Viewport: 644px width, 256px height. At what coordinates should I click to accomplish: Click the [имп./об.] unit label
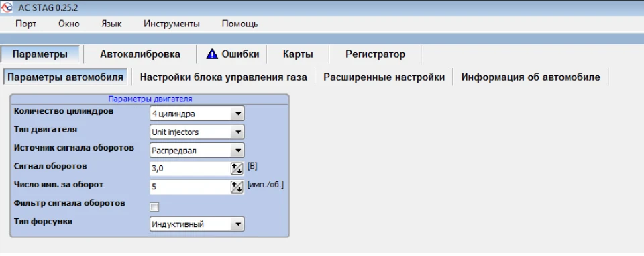266,185
